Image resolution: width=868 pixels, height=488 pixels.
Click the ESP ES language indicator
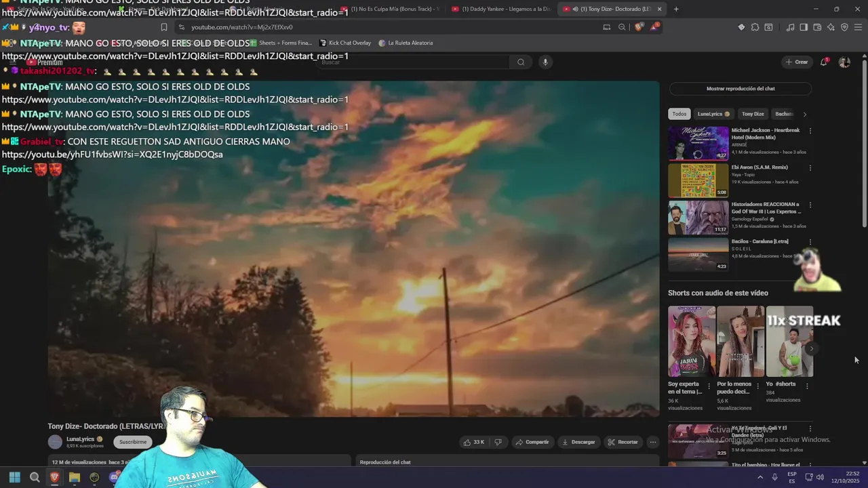(792, 477)
